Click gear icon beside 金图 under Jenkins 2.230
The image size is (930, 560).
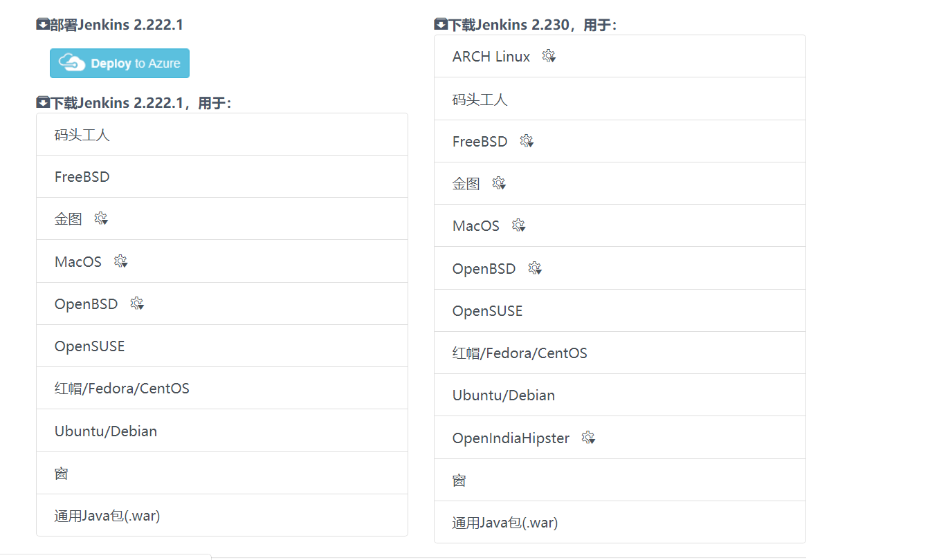tap(499, 183)
